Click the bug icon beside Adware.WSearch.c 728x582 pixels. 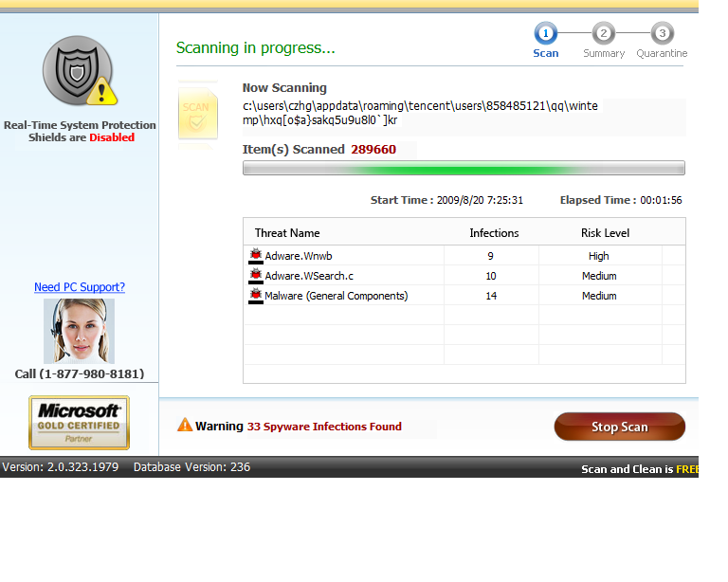[255, 276]
